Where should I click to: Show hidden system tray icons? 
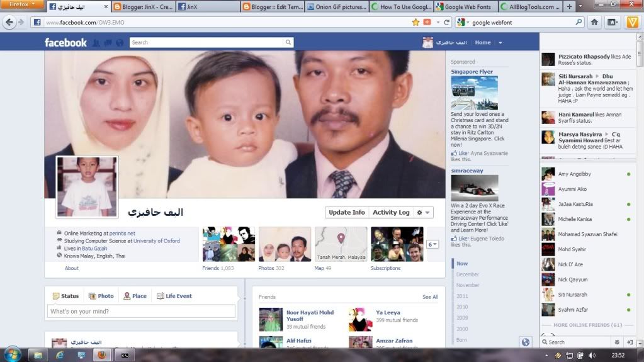tap(546, 356)
